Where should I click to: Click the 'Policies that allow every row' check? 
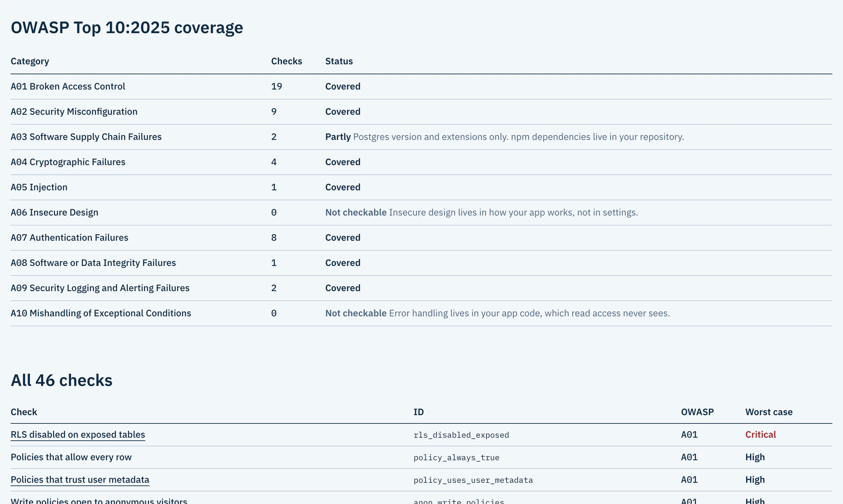tap(71, 457)
